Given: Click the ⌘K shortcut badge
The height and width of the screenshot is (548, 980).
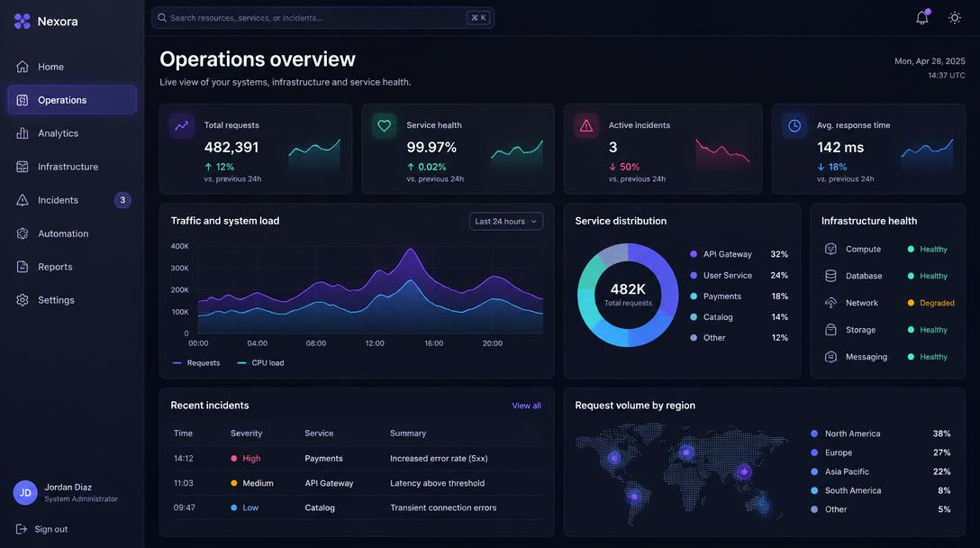Looking at the screenshot, I should (x=479, y=18).
